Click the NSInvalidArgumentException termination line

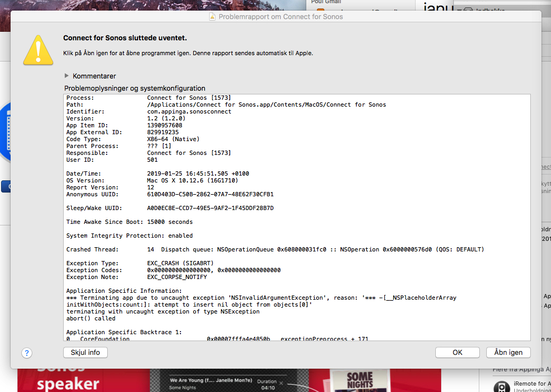262,301
